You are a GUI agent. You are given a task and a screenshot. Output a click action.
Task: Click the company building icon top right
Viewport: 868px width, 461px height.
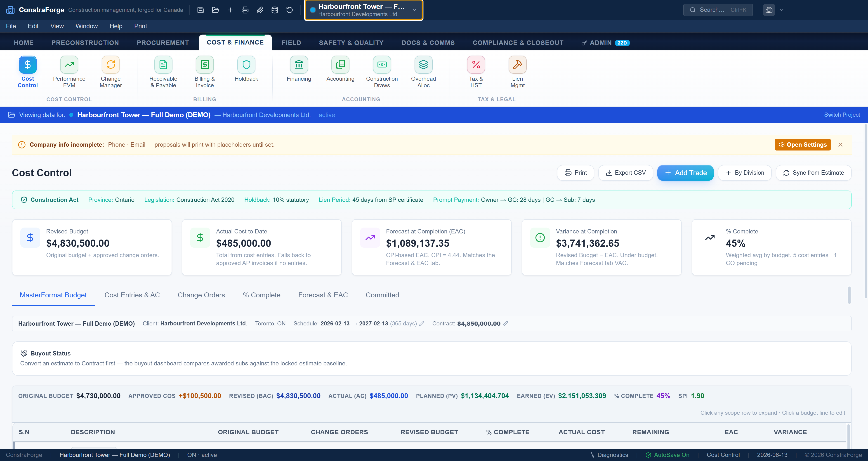click(x=769, y=10)
